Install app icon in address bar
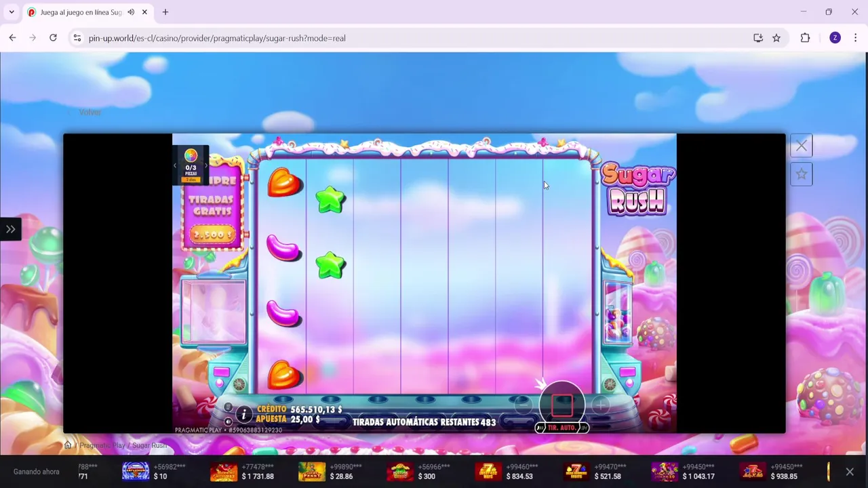868x488 pixels. point(758,38)
